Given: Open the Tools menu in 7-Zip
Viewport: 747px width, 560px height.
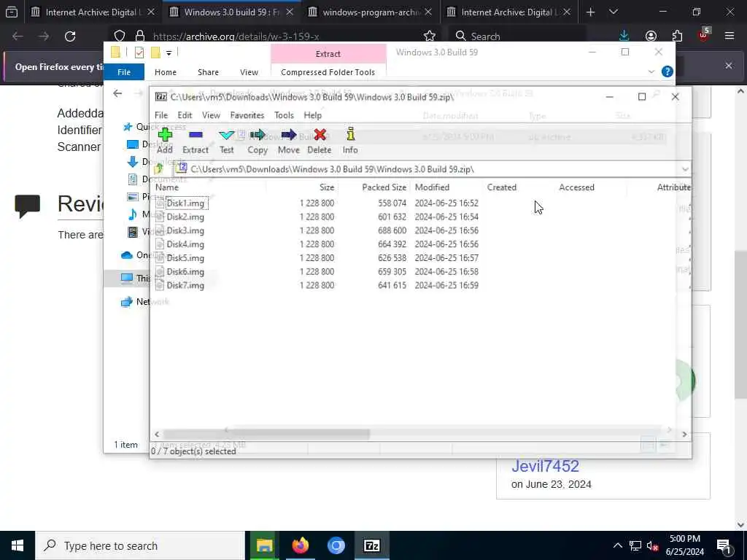Looking at the screenshot, I should [x=284, y=115].
